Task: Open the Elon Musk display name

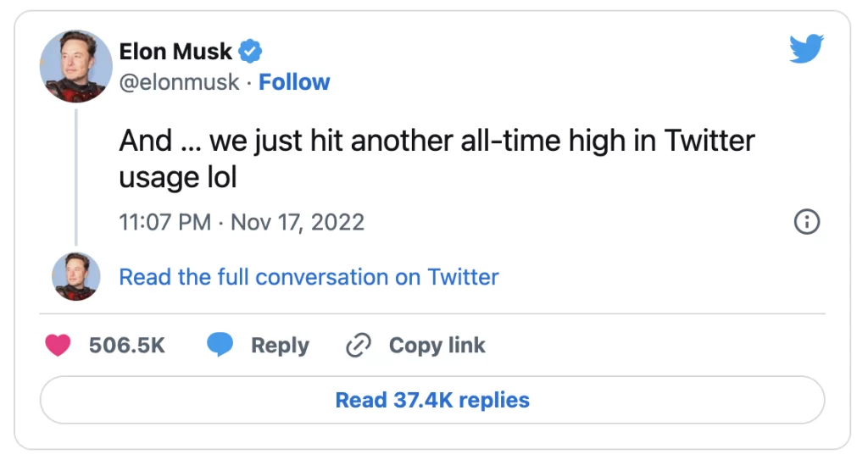Action: (x=175, y=52)
